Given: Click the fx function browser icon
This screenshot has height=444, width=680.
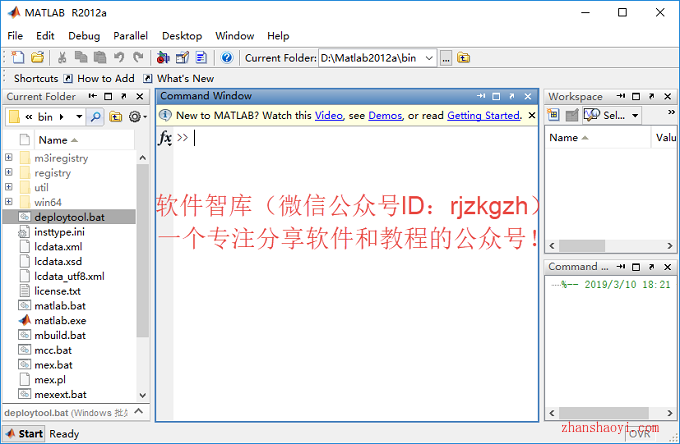Looking at the screenshot, I should pyautogui.click(x=165, y=138).
